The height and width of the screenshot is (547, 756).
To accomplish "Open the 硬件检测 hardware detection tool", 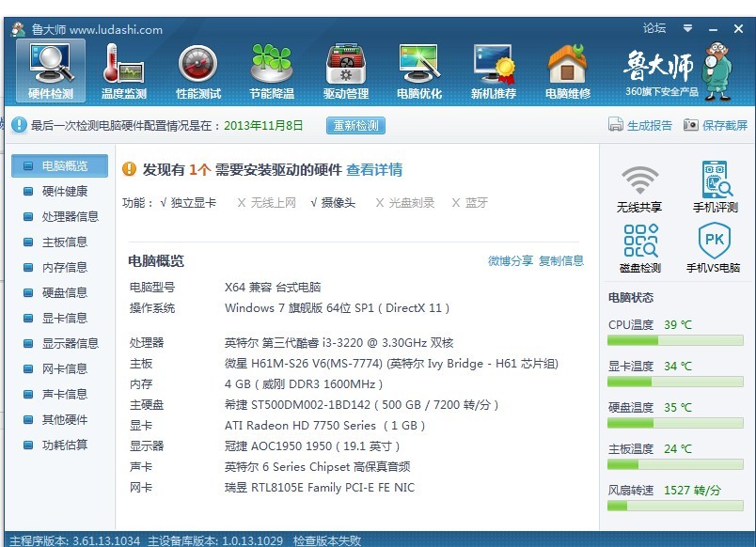I will (51, 70).
